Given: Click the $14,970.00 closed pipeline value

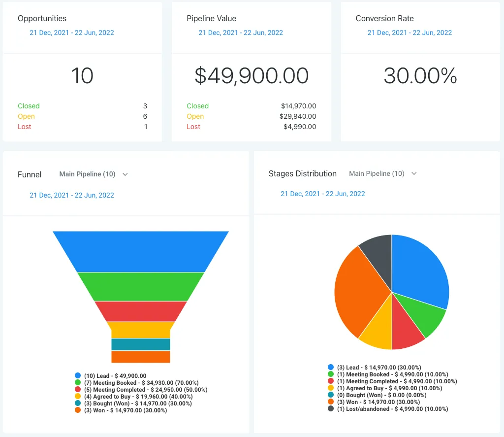Looking at the screenshot, I should (299, 106).
